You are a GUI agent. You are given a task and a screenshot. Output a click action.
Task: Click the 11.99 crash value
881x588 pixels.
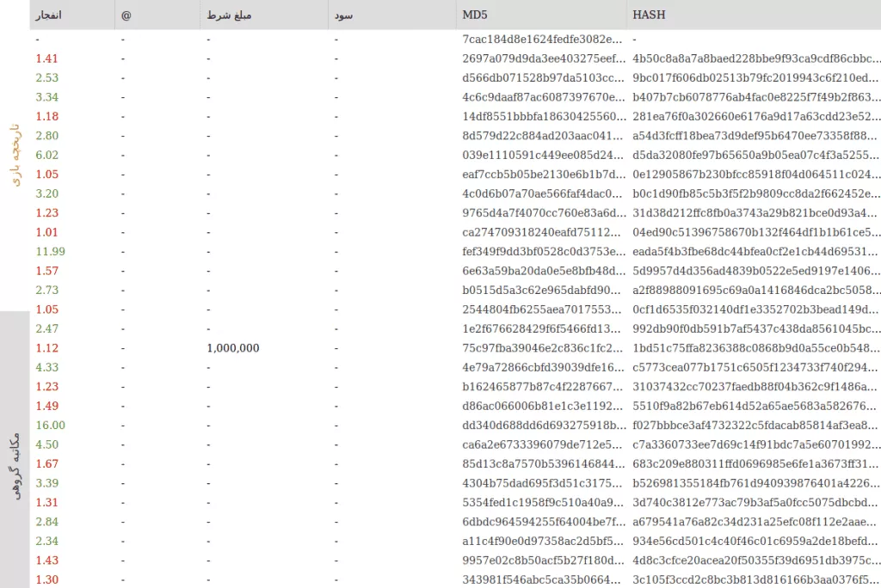pyautogui.click(x=50, y=252)
